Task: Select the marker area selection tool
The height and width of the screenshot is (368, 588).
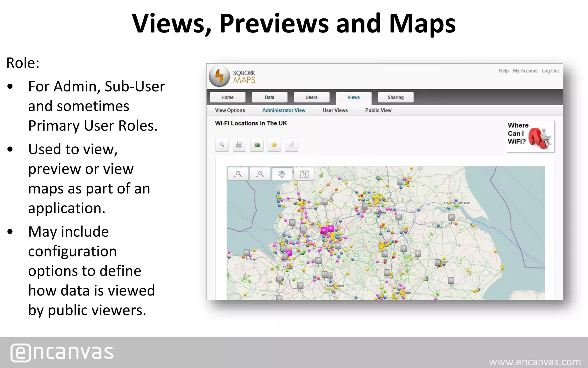Action: pos(304,174)
